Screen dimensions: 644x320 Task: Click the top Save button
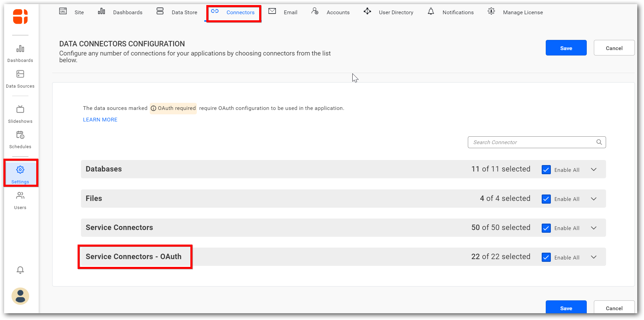tap(566, 48)
